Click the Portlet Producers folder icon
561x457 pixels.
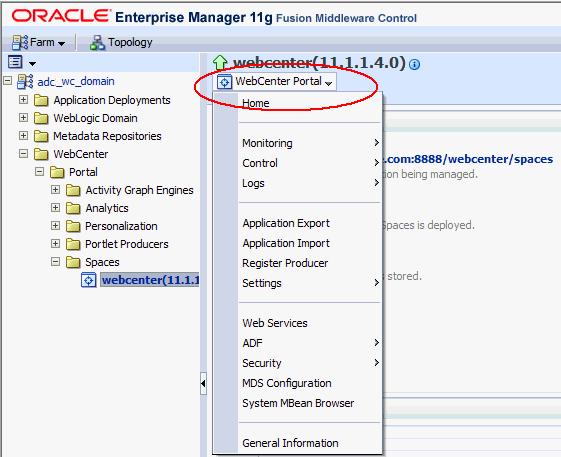[x=73, y=244]
